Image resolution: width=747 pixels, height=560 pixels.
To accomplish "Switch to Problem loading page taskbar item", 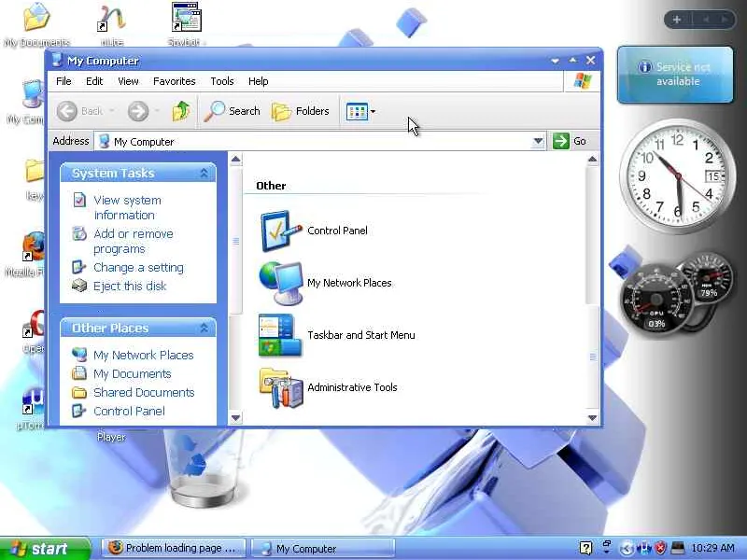I will [x=174, y=549].
